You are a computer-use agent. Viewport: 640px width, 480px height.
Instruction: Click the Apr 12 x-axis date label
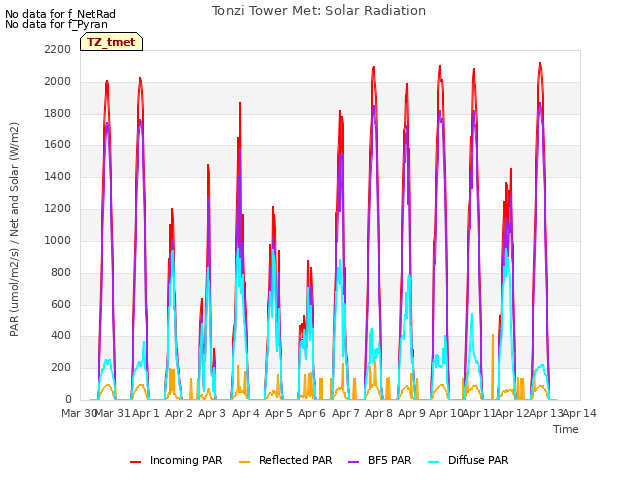pyautogui.click(x=513, y=413)
